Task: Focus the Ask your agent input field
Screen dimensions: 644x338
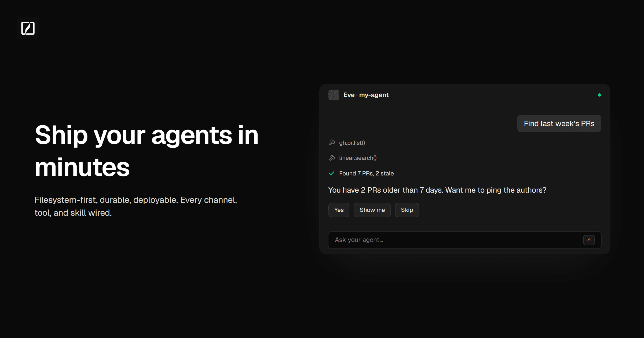Action: coord(465,240)
